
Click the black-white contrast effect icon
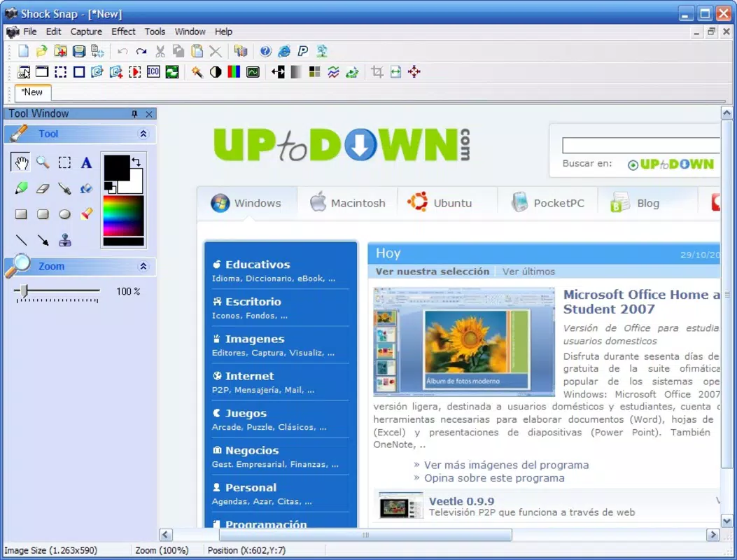pyautogui.click(x=216, y=72)
